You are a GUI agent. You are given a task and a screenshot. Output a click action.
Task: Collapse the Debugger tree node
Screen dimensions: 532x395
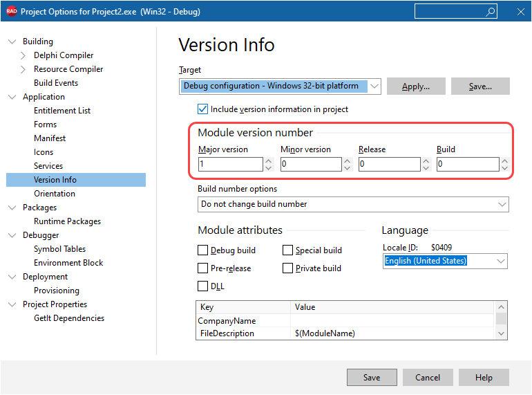point(12,235)
